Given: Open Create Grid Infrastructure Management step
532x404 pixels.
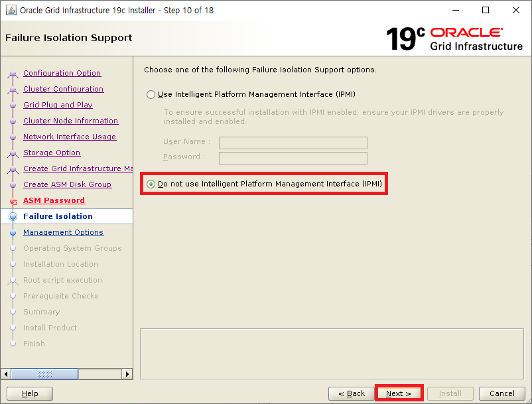Looking at the screenshot, I should [x=78, y=168].
